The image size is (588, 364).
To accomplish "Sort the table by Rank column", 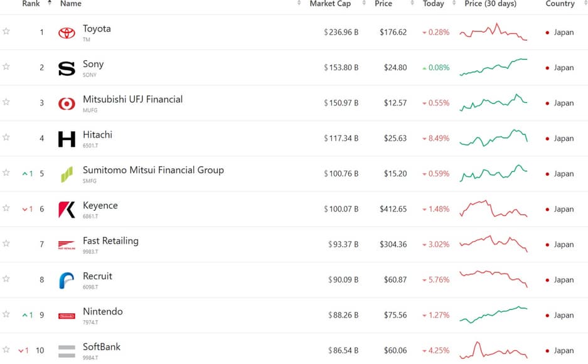I will point(31,4).
